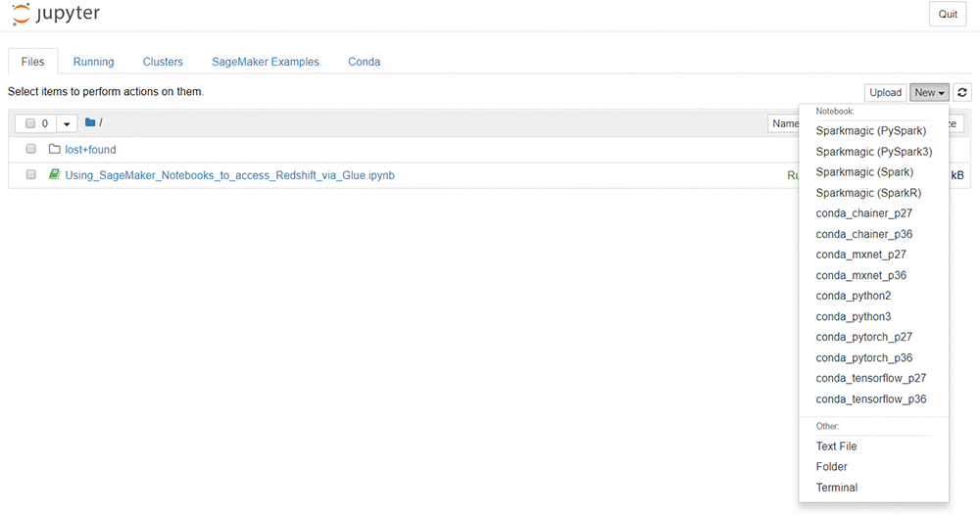Select conda_tensorflow_p36 kernel

pos(873,398)
